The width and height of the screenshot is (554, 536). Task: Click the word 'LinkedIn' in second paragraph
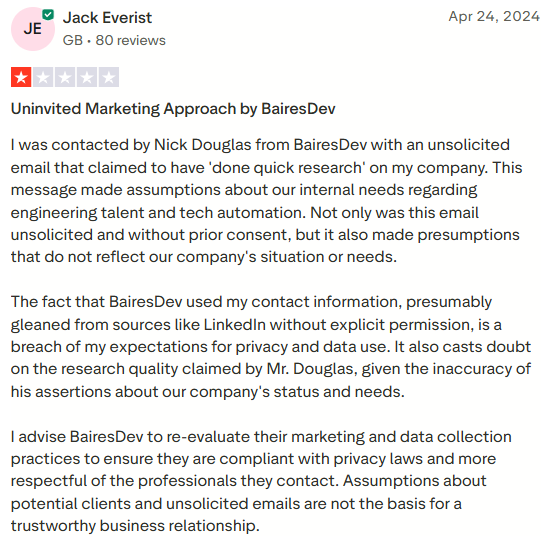tap(235, 325)
